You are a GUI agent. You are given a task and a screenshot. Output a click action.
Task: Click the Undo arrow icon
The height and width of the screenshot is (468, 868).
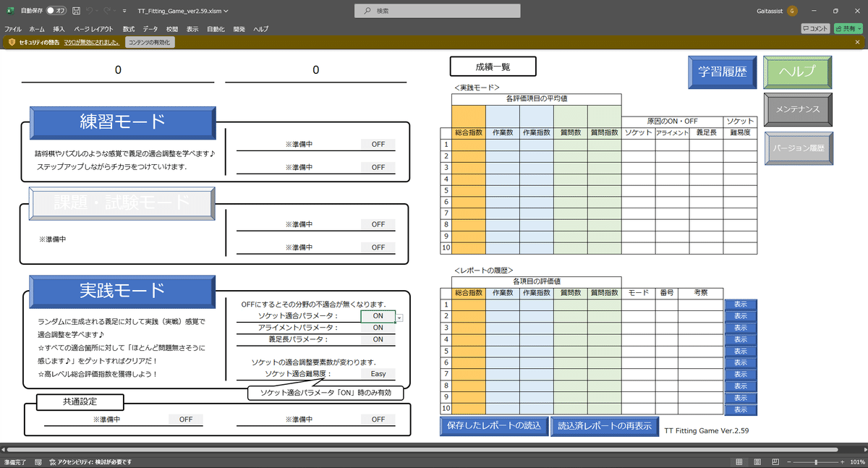90,10
